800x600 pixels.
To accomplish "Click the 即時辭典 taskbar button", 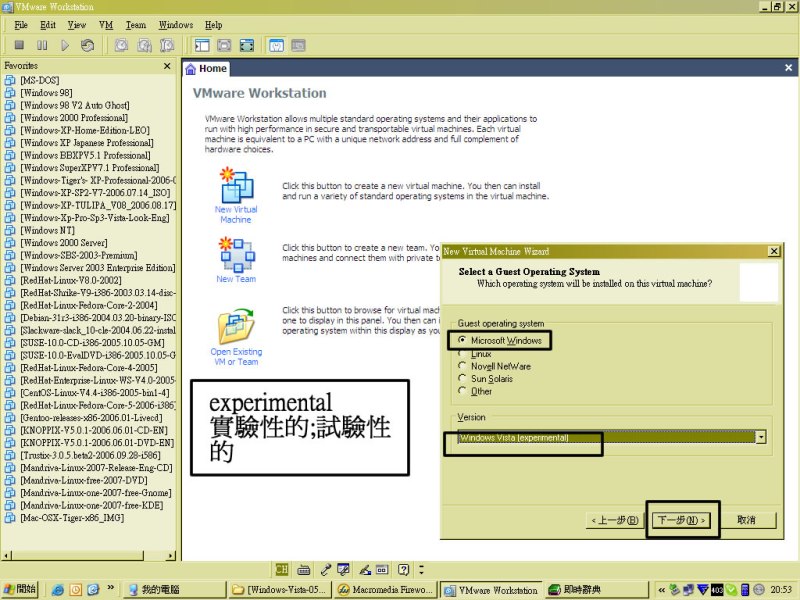I will tap(595, 590).
